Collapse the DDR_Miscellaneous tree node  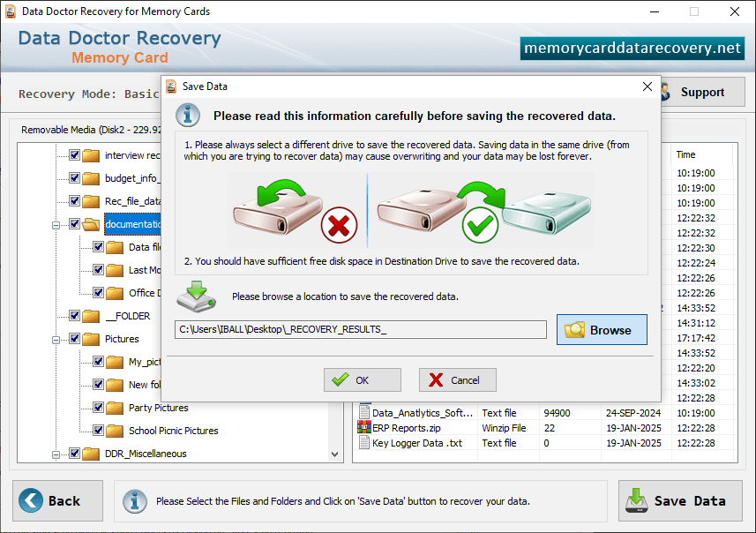point(56,454)
